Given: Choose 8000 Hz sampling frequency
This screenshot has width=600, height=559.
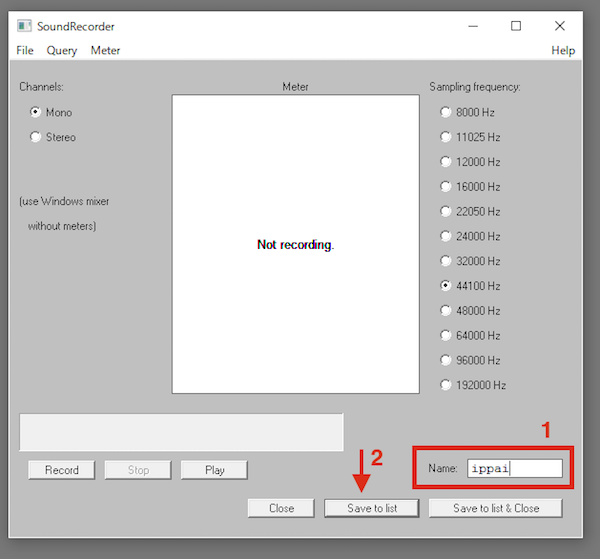Looking at the screenshot, I should [x=446, y=113].
